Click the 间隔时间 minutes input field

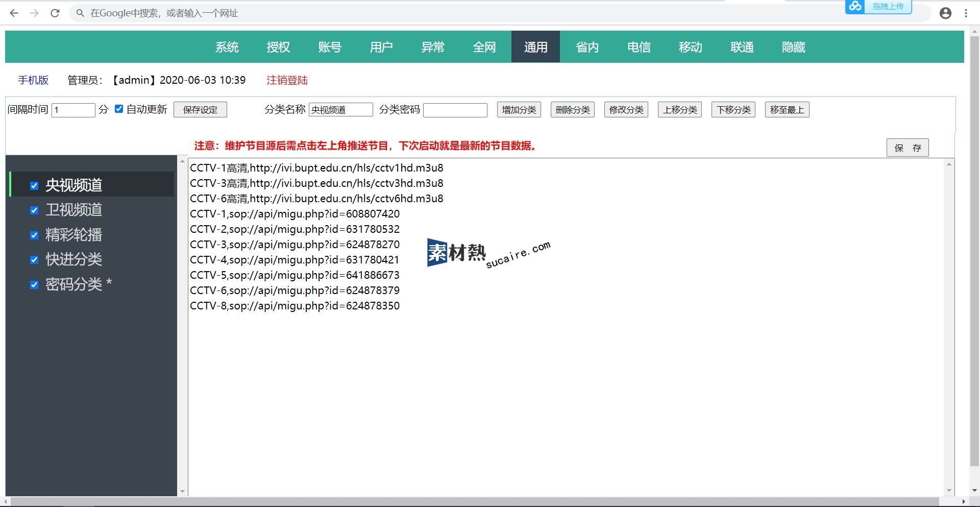[73, 110]
